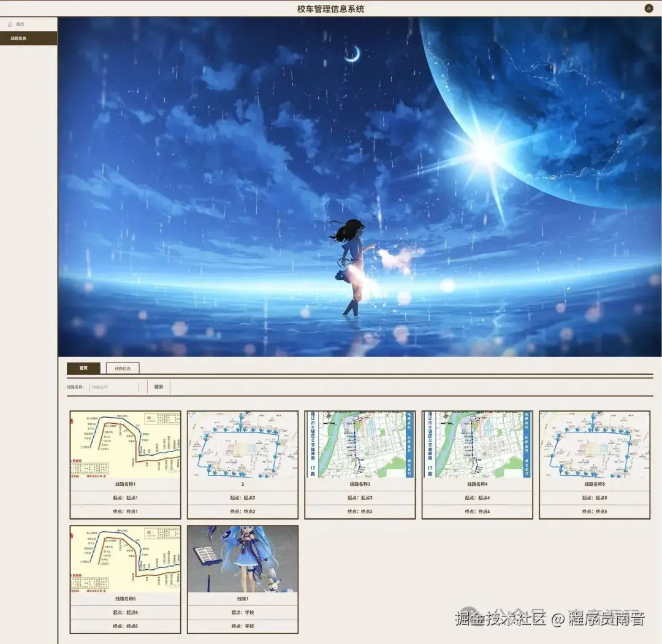Open the map thumbnail for 线路名称5
This screenshot has width=662, height=644.
[x=595, y=445]
